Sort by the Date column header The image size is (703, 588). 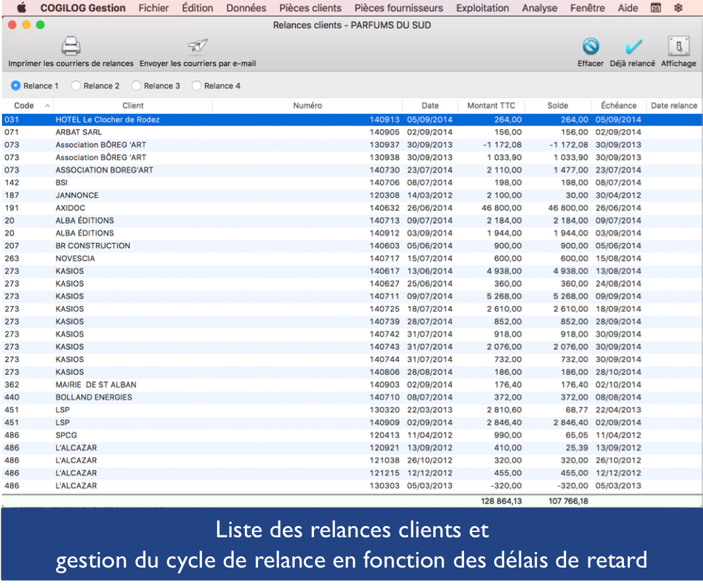pyautogui.click(x=430, y=106)
